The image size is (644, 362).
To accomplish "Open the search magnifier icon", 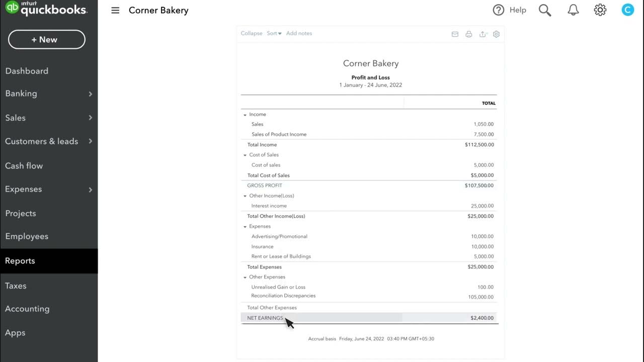I will pos(545,10).
